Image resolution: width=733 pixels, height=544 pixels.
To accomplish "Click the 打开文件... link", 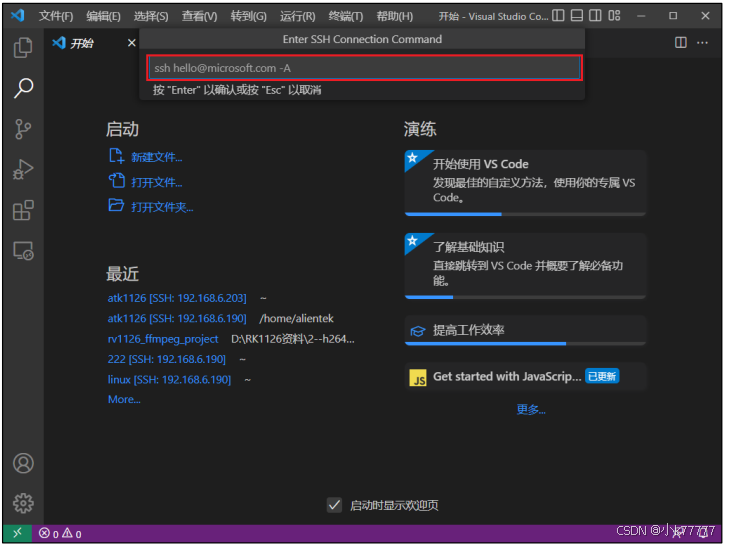I will click(x=157, y=182).
